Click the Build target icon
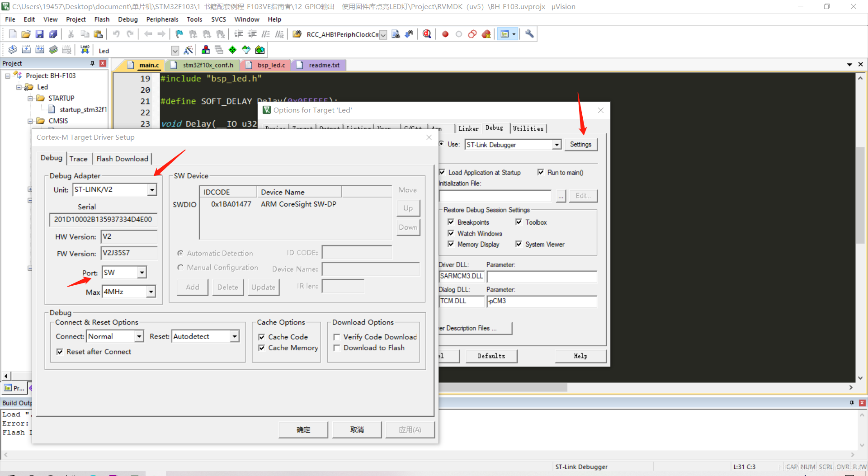The image size is (868, 476). pyautogui.click(x=26, y=50)
